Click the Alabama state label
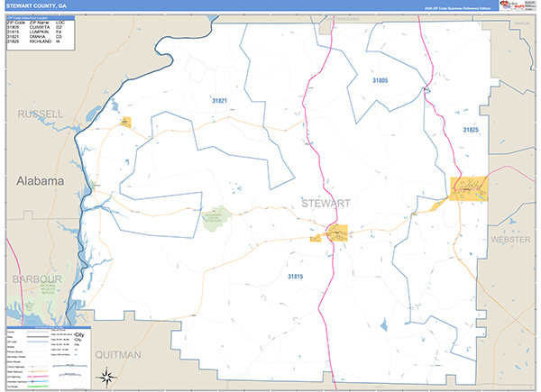Viewport: 541px width, 392px height. click(41, 181)
